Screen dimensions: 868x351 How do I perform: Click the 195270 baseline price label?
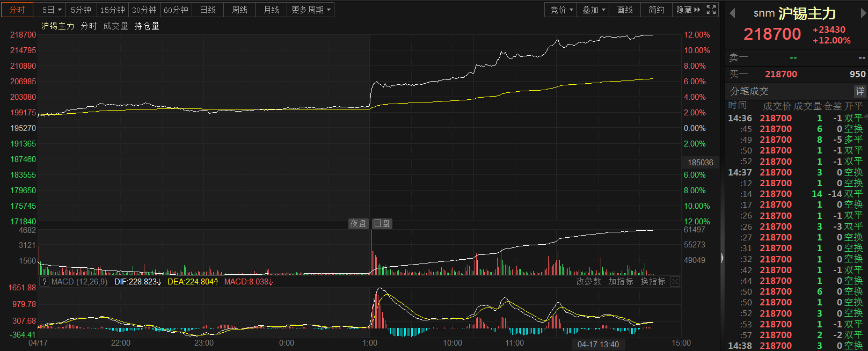pos(23,128)
